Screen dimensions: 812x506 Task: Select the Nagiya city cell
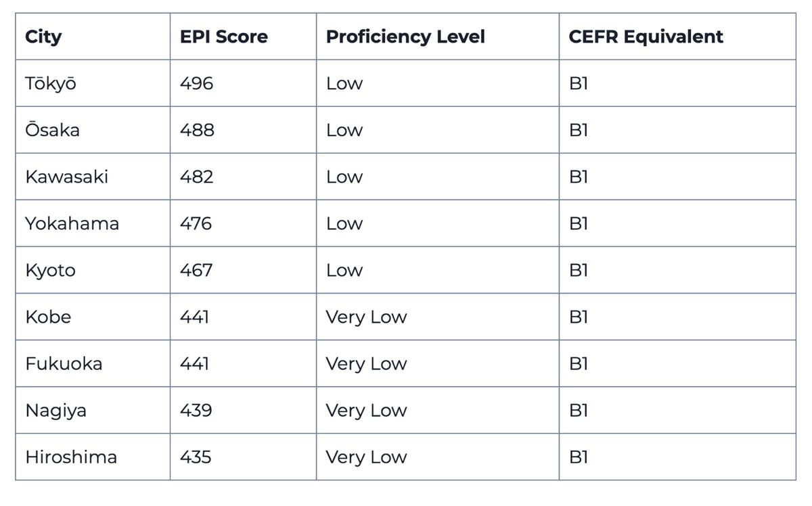tap(55, 410)
